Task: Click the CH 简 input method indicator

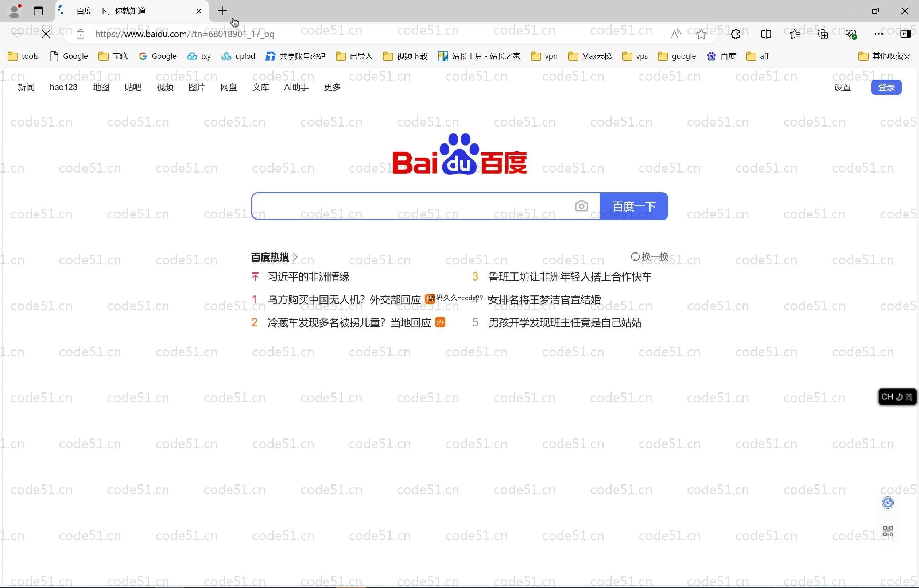Action: tap(897, 397)
